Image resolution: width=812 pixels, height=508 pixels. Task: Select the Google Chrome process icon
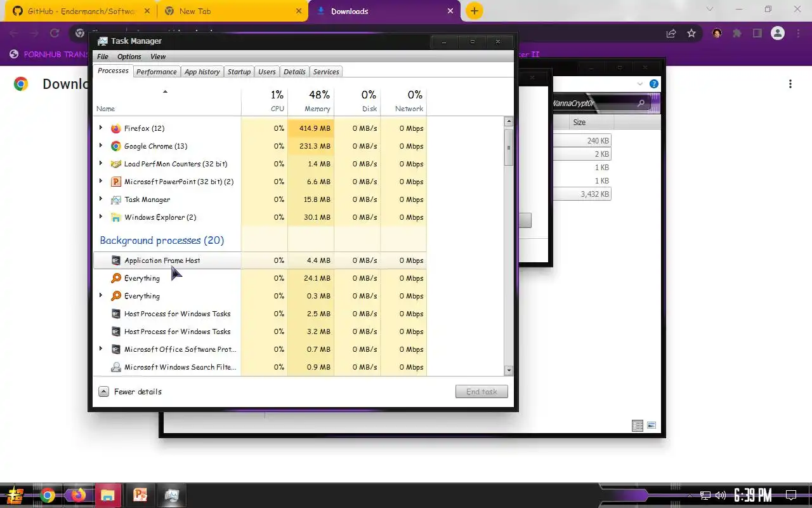pyautogui.click(x=115, y=146)
